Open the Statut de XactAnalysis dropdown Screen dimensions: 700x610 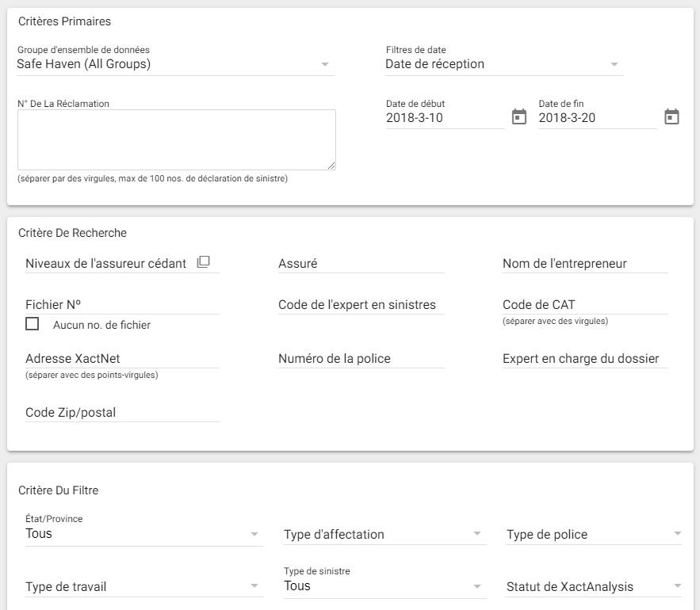point(677,587)
